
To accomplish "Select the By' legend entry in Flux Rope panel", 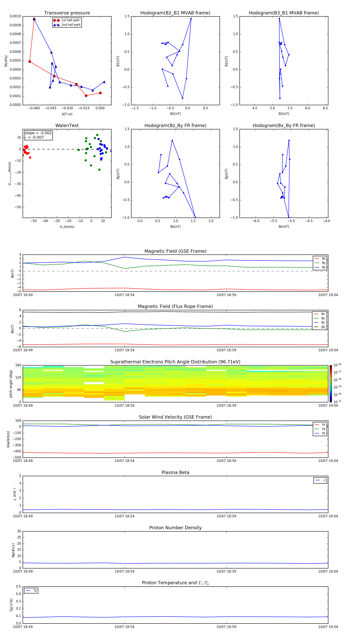I will (x=320, y=318).
